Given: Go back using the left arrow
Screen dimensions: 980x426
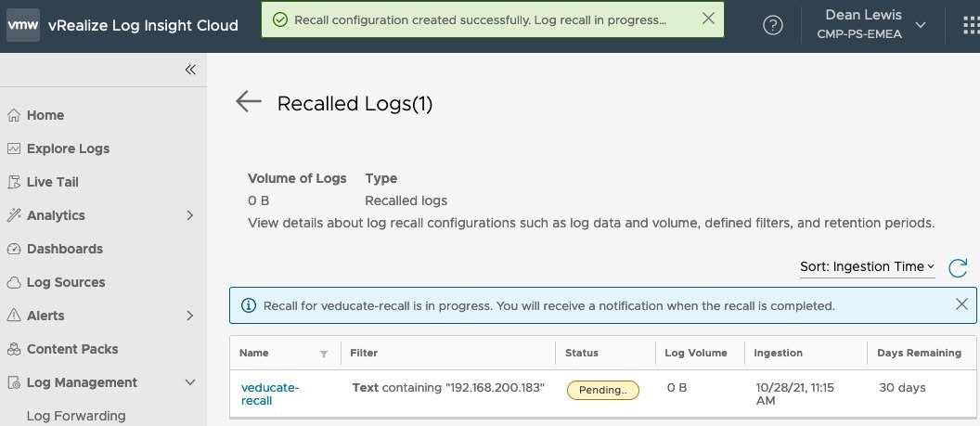Looking at the screenshot, I should pyautogui.click(x=248, y=101).
